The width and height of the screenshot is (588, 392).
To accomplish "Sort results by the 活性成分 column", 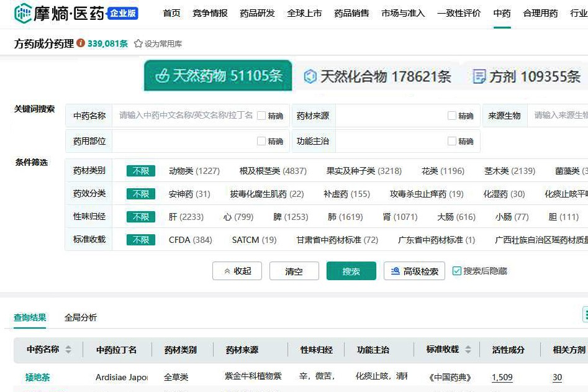I will point(509,349).
